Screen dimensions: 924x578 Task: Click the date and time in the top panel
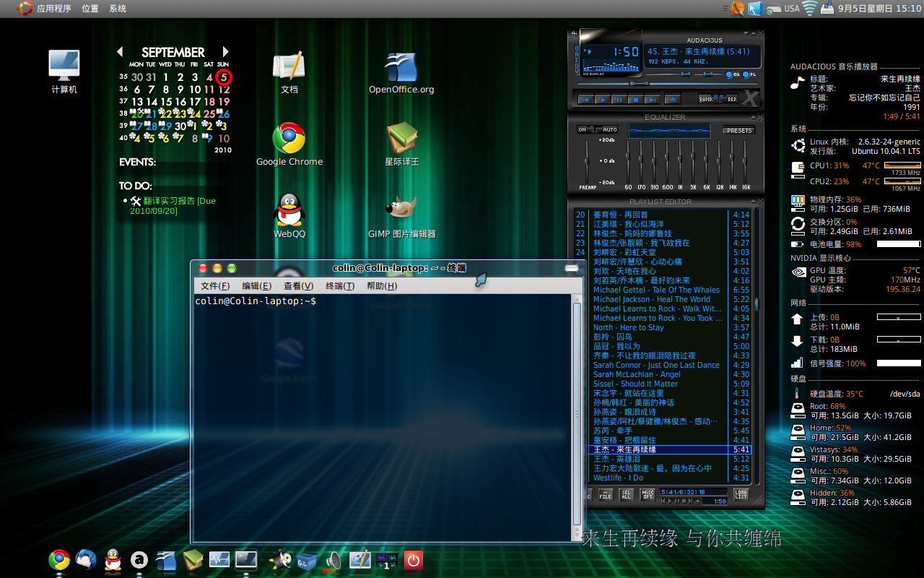[x=879, y=9]
